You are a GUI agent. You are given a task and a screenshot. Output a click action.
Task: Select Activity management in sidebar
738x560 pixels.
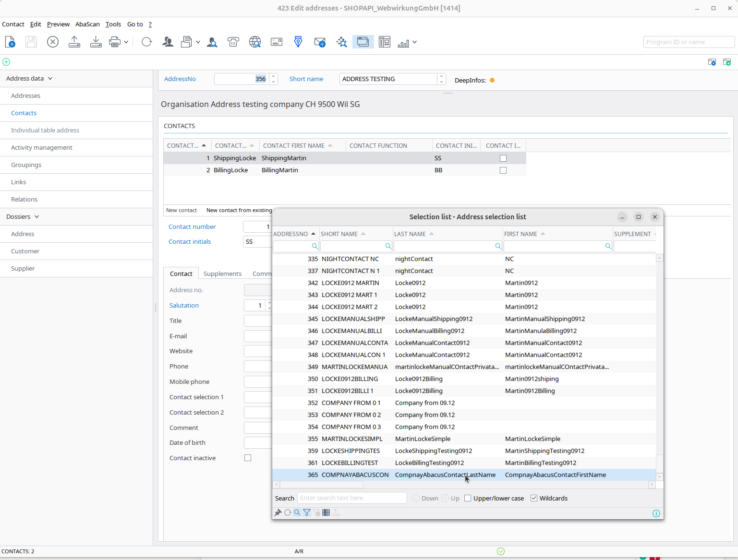coord(42,147)
